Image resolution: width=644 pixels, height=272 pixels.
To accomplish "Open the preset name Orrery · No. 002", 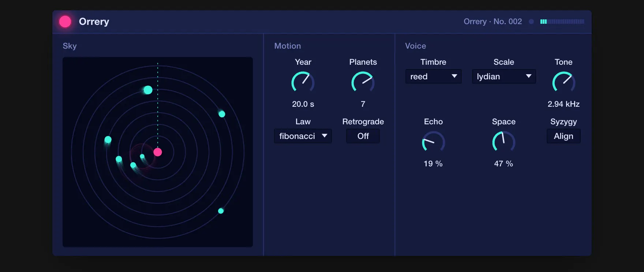I will coord(493,22).
